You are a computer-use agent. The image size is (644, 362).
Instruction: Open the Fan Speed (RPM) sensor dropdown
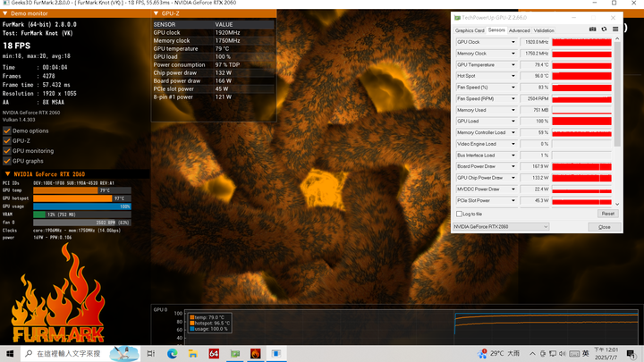click(x=513, y=98)
